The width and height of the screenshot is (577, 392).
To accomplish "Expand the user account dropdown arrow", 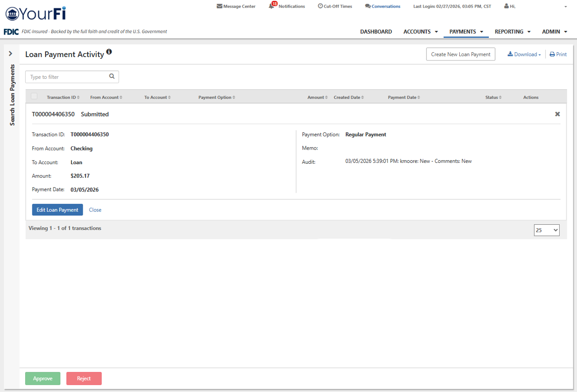I will point(565,7).
